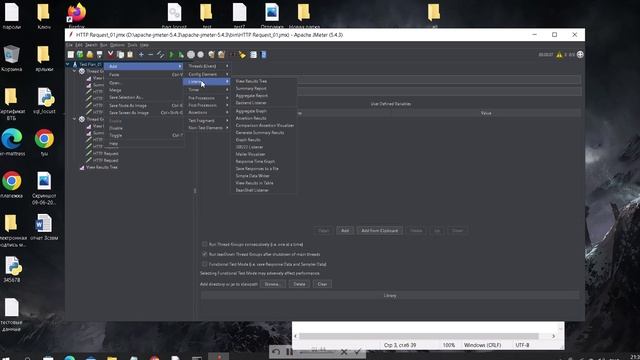Collapse the Test Plan tree node

point(68,64)
